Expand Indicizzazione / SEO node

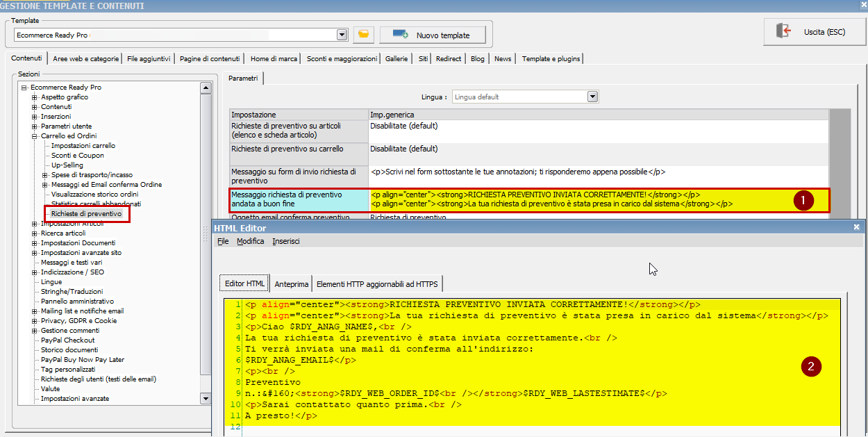pyautogui.click(x=35, y=272)
